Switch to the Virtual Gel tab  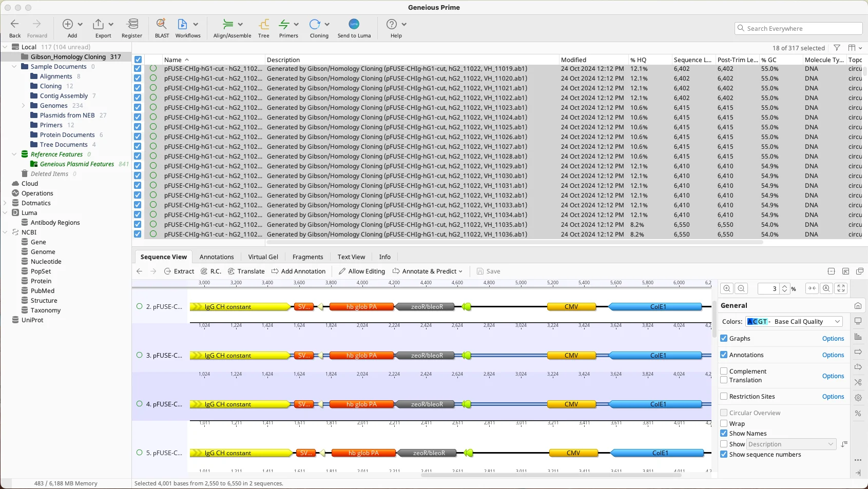pyautogui.click(x=263, y=257)
